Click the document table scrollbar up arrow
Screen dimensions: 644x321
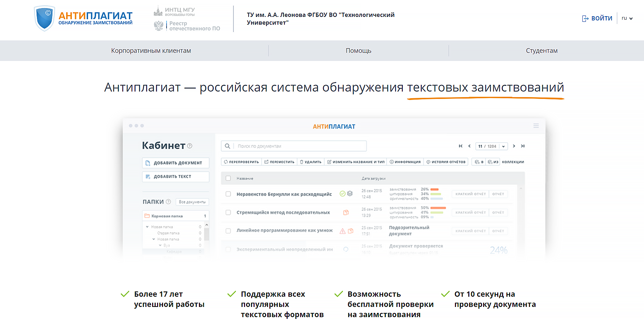click(x=521, y=189)
